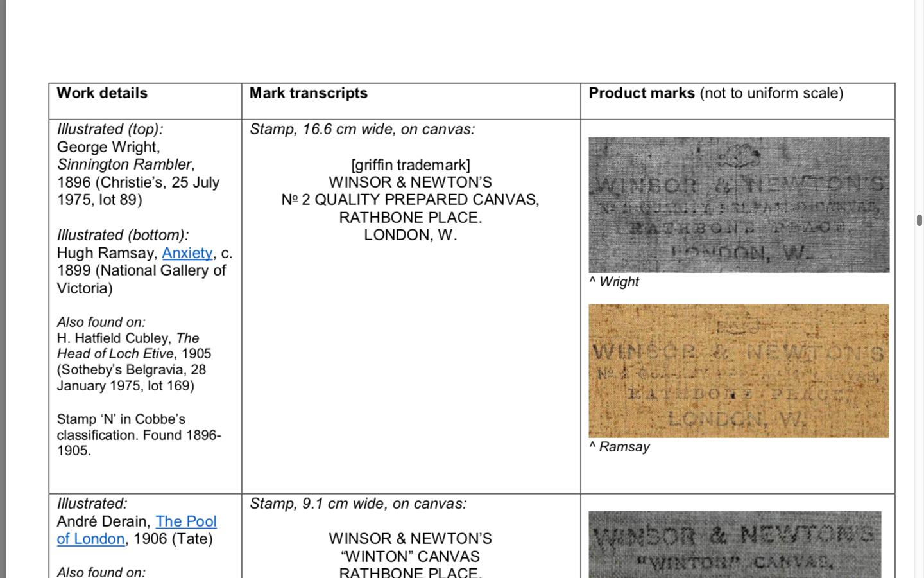The width and height of the screenshot is (924, 578).
Task: Click 'Nº 2 QUALITY PREPARED CANVAS' line
Action: (x=410, y=200)
